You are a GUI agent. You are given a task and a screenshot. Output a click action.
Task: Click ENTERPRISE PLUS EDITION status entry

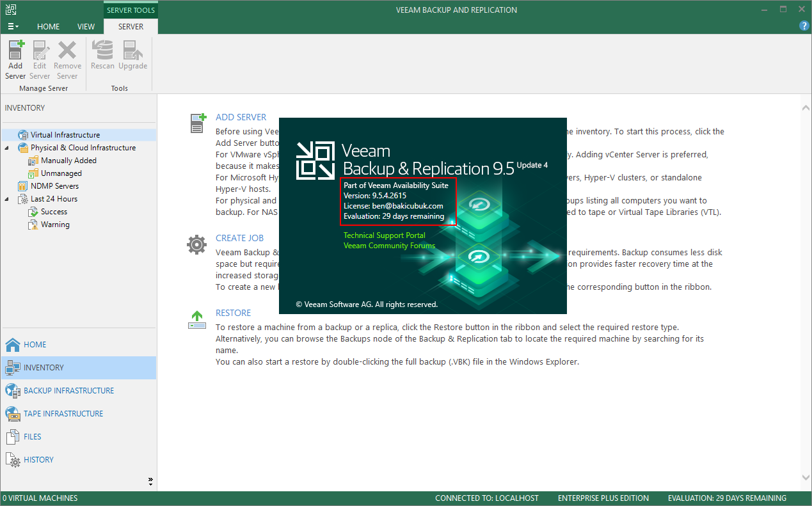click(x=603, y=498)
